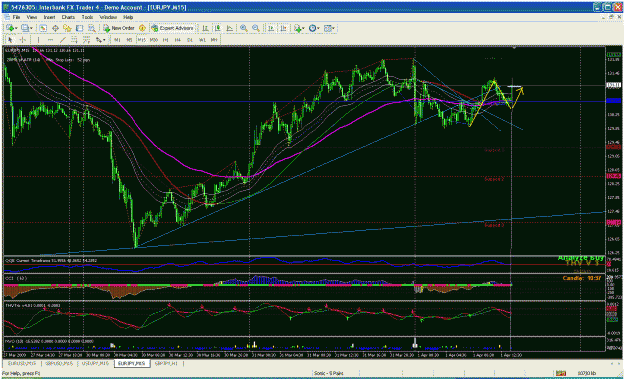
Task: Open the Navigator panel icon
Action: tap(67, 28)
